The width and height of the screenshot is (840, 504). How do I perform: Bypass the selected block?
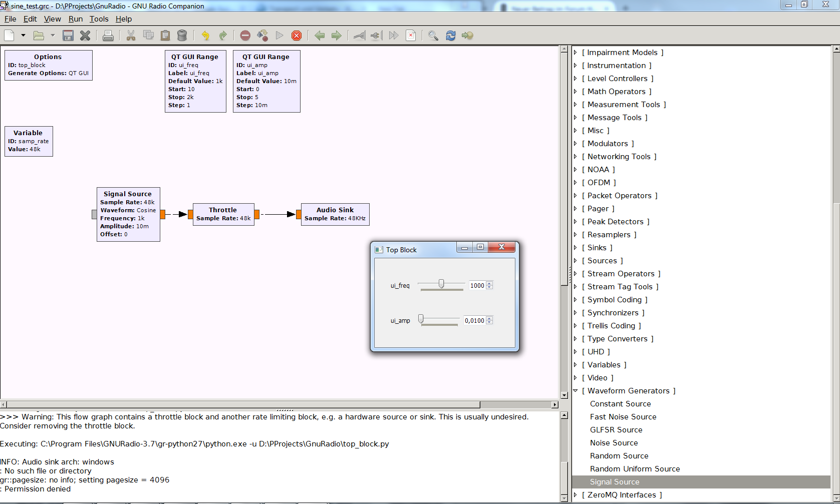(x=394, y=36)
